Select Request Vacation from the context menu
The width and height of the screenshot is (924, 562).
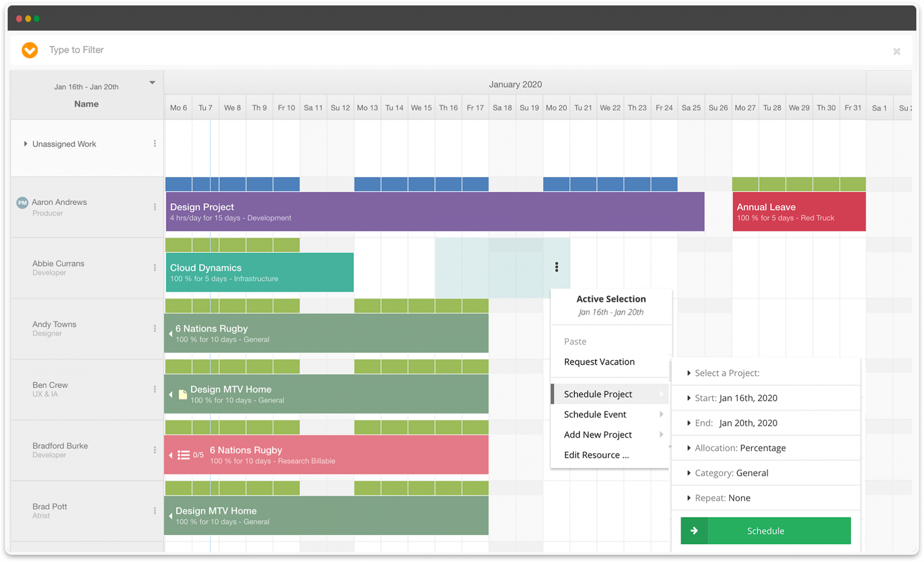click(599, 362)
